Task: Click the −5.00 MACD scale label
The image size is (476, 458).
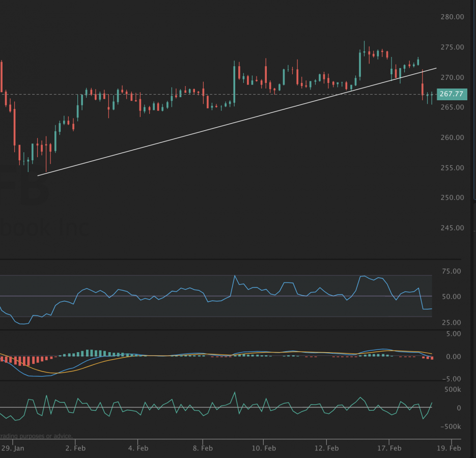Action: click(x=452, y=379)
